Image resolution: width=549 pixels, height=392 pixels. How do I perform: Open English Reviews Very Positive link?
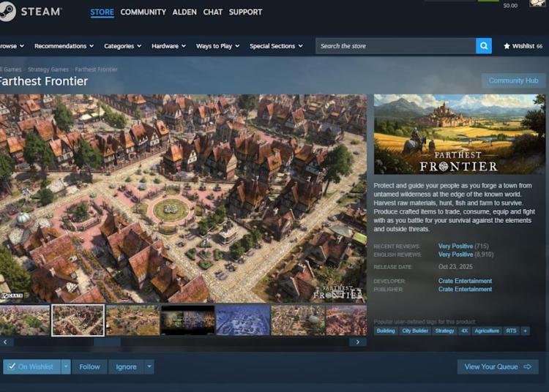(x=466, y=255)
